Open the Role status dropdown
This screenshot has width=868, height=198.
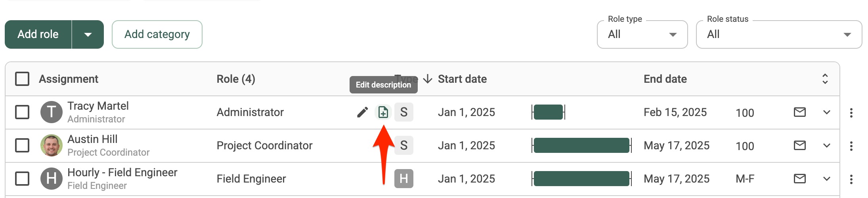(779, 34)
